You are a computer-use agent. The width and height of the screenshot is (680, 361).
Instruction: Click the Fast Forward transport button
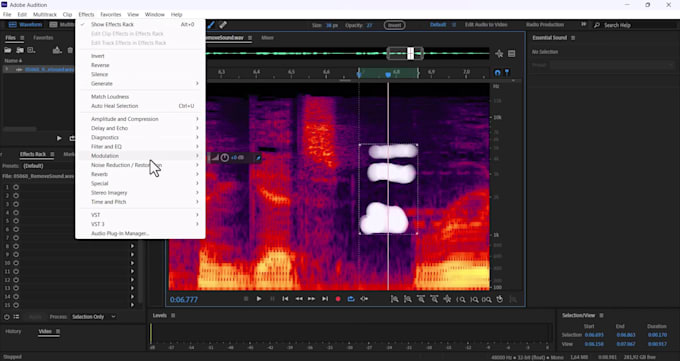311,299
